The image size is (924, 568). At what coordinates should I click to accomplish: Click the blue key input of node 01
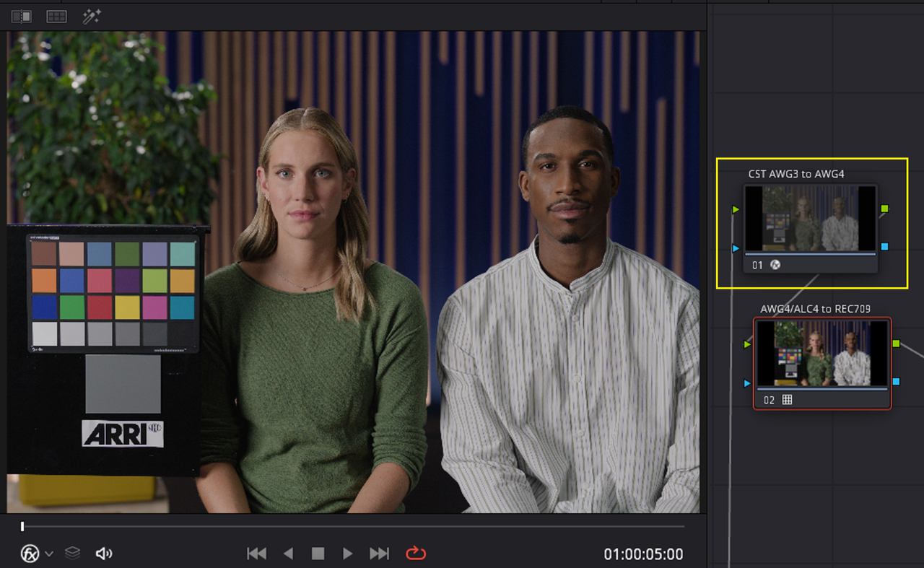pyautogui.click(x=736, y=248)
